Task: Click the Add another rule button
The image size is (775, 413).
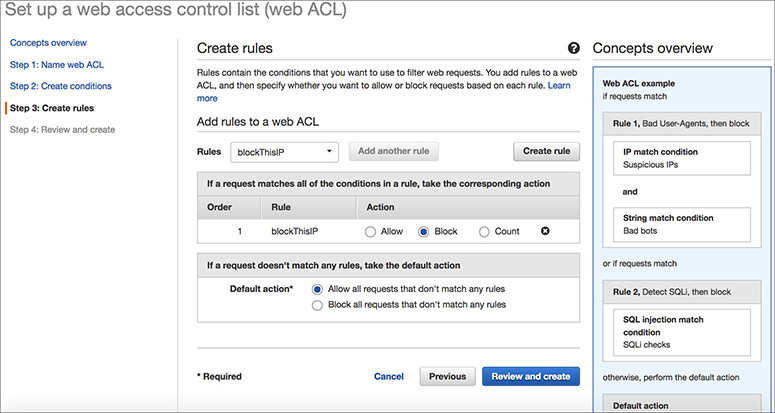Action: [393, 151]
